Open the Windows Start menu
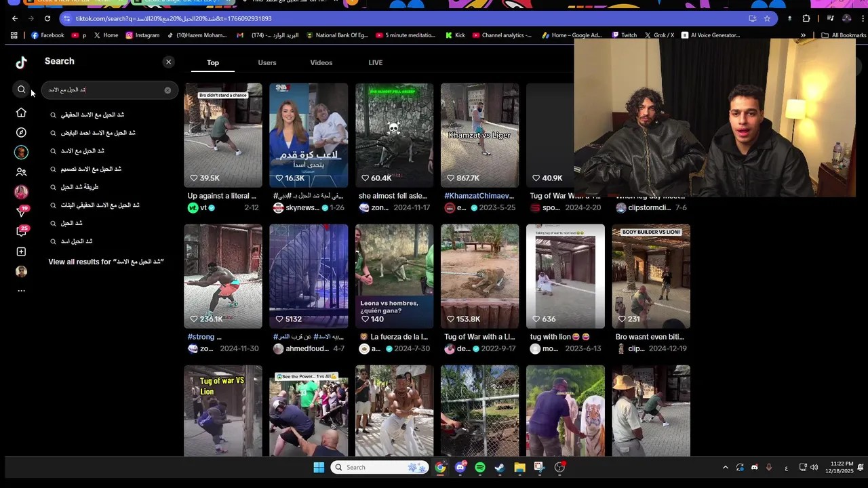Viewport: 868px width, 488px height. point(319,467)
